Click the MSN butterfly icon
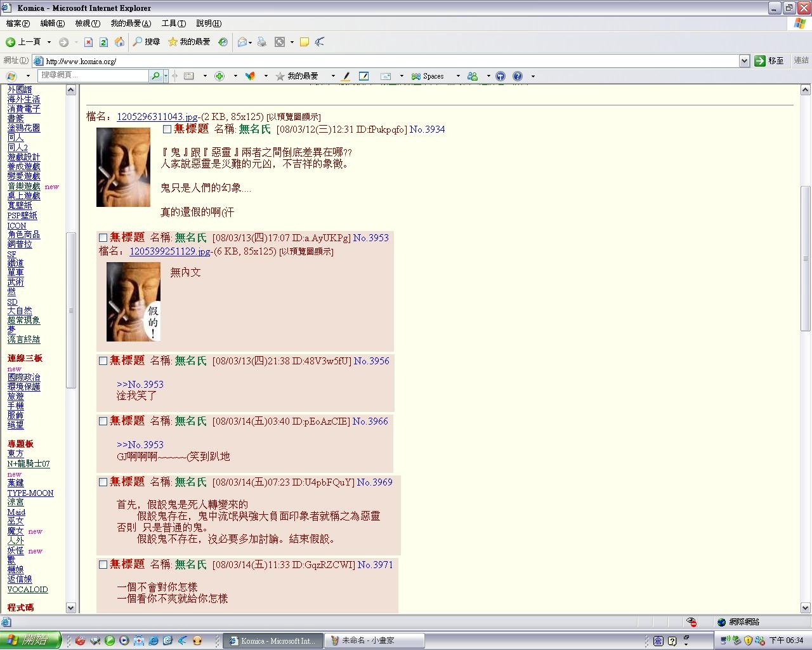Screen dimensions: 812x650 point(250,76)
